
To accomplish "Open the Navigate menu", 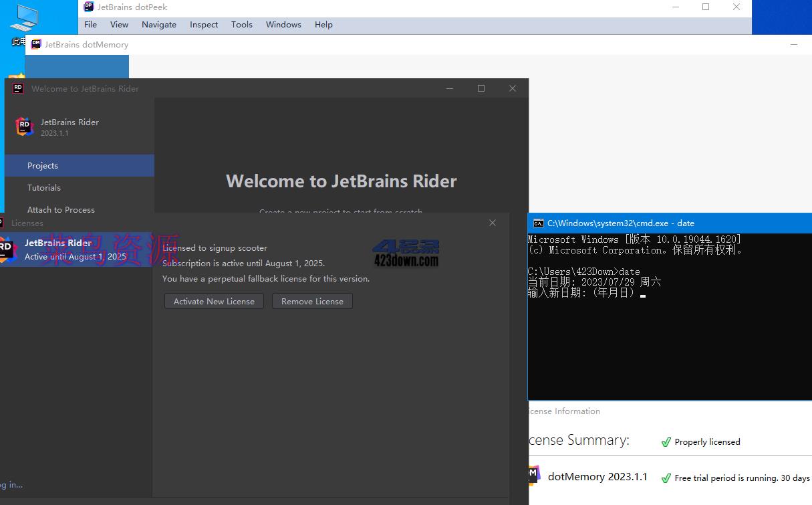I will [158, 25].
